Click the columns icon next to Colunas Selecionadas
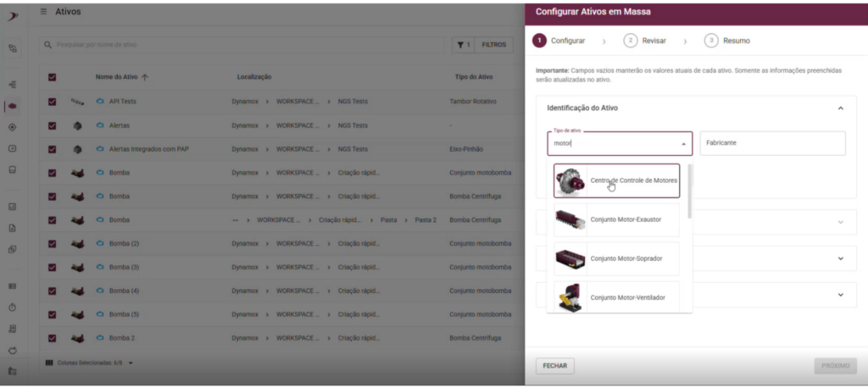868x388 pixels. (x=49, y=363)
